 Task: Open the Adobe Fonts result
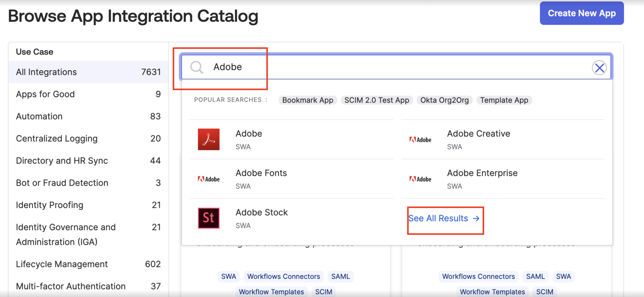291,179
